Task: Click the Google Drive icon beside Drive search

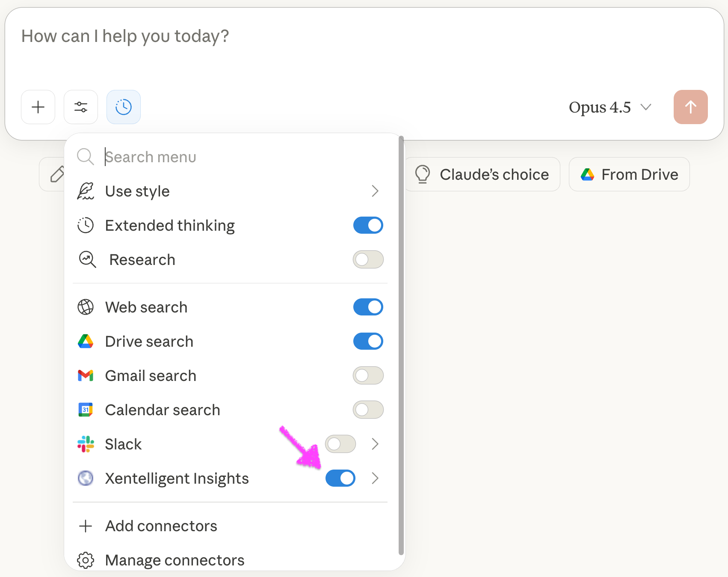Action: (x=86, y=341)
